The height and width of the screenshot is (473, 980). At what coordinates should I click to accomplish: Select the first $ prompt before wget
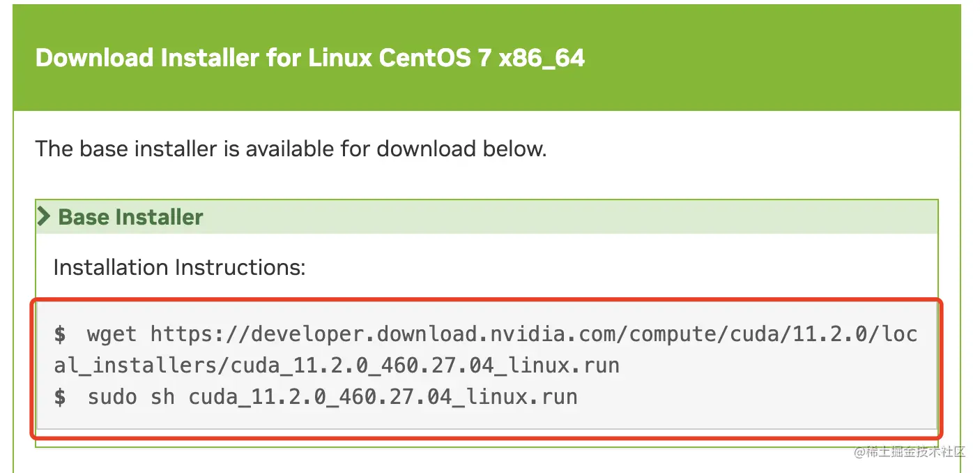point(60,334)
